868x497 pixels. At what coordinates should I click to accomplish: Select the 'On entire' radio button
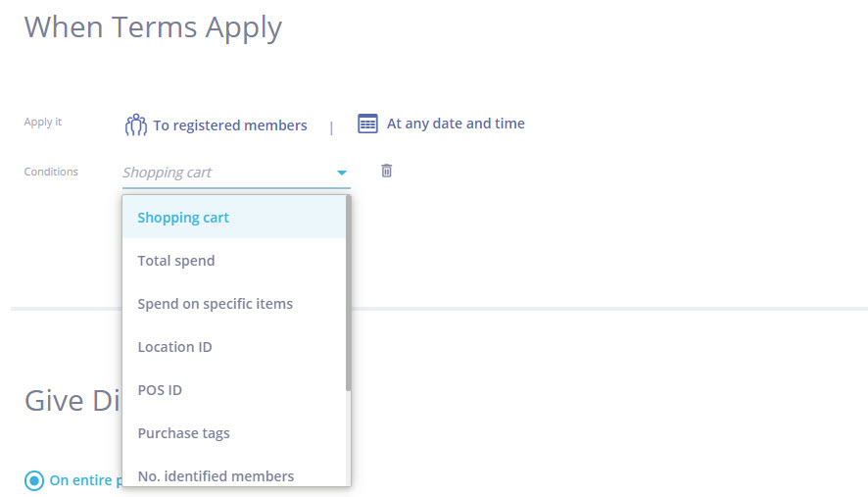(33, 480)
